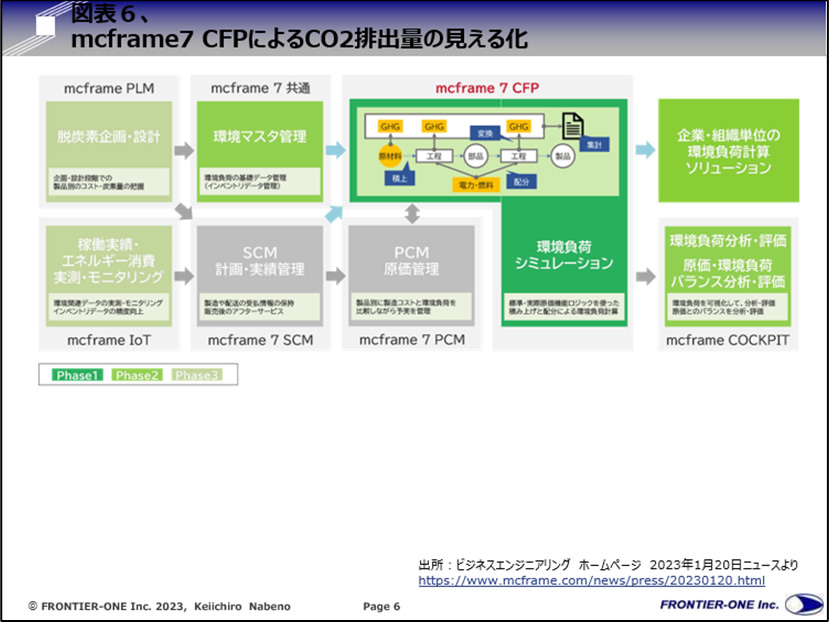This screenshot has height=622, width=829.
Task: Select the 環境負荷分析・評価 heading
Action: (728, 241)
